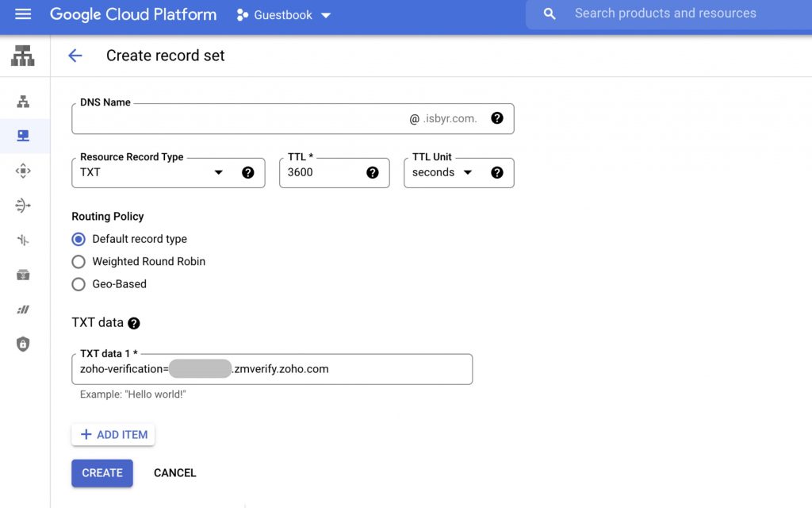Image resolution: width=812 pixels, height=508 pixels.
Task: Open the TTL Unit seconds dropdown
Action: point(442,172)
